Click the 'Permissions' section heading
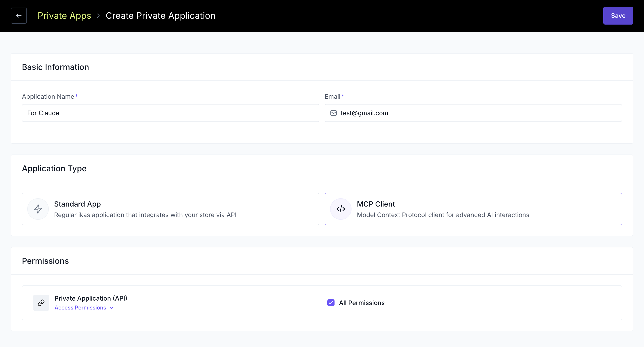This screenshot has width=644, height=347. tap(45, 261)
